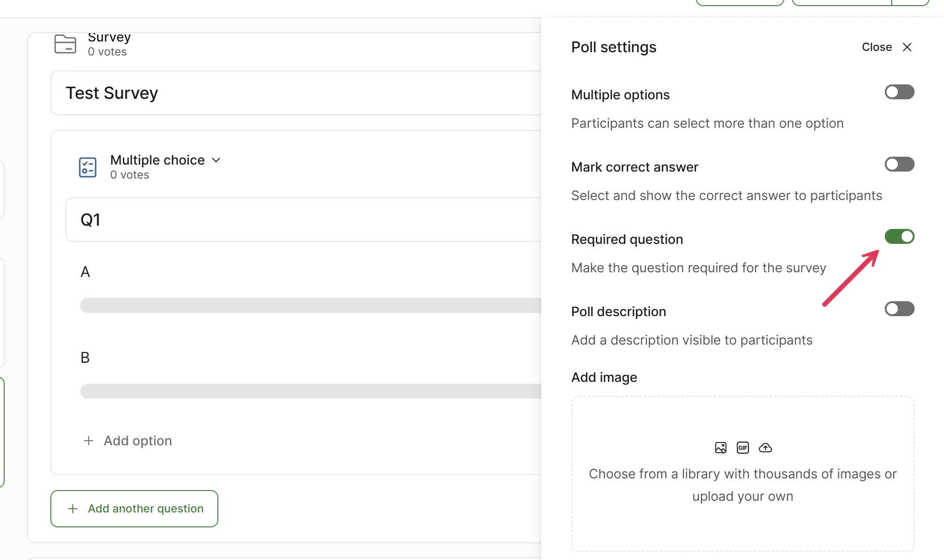Image resolution: width=944 pixels, height=560 pixels.
Task: Open the Multiple choice type dropdown
Action: point(158,160)
